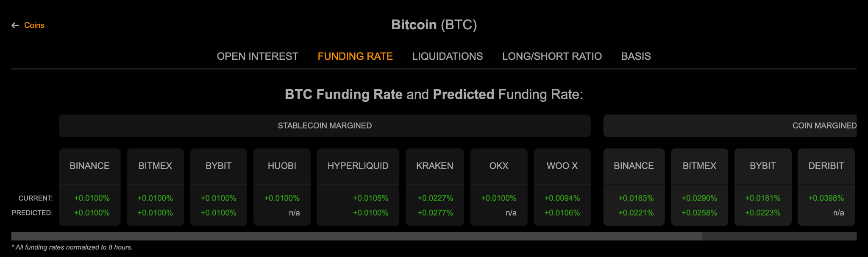Select the Kraken exchange header
The width and height of the screenshot is (868, 257).
[x=434, y=166]
